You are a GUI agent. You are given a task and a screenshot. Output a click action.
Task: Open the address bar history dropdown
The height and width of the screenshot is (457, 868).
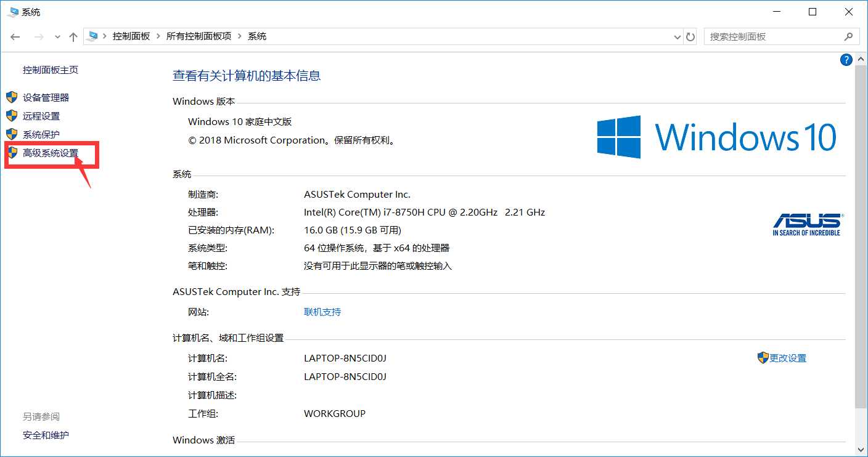[x=678, y=37]
